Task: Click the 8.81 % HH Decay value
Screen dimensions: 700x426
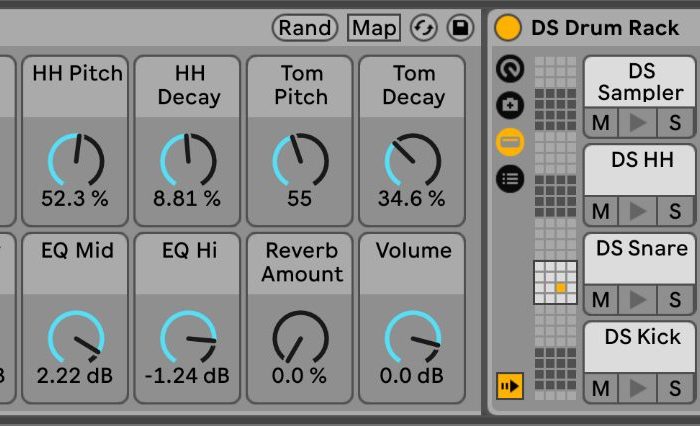Action: [187, 198]
